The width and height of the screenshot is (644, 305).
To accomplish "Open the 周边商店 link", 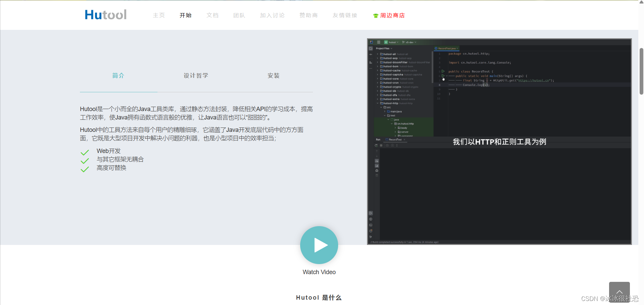I will pyautogui.click(x=392, y=15).
